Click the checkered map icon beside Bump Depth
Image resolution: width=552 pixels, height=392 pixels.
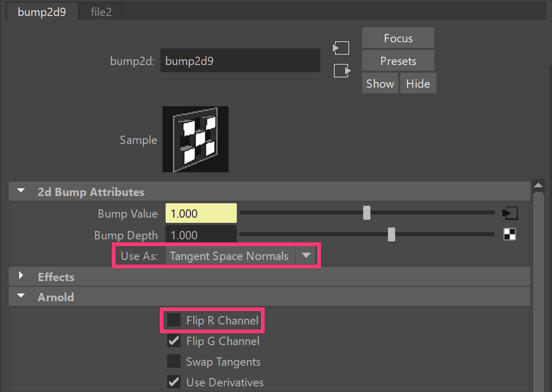tap(510, 235)
